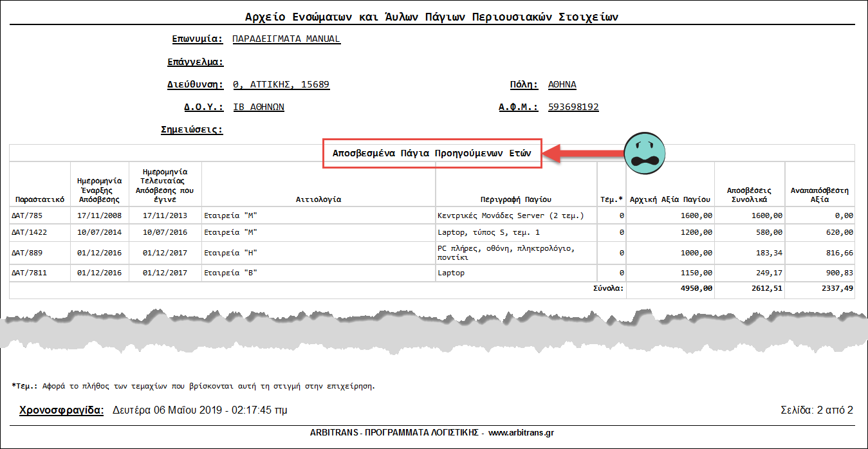Select address value '0, ΑΤΤΙΚΗΣ, 15689'
Screen dimensions: 868x449
pos(281,84)
